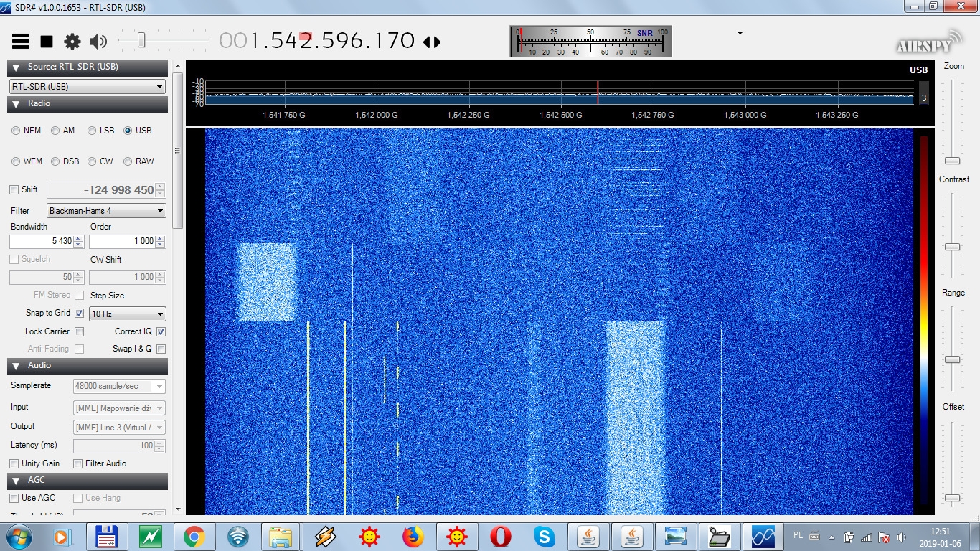The image size is (980, 551).
Task: Select AM mode
Action: [x=55, y=131]
